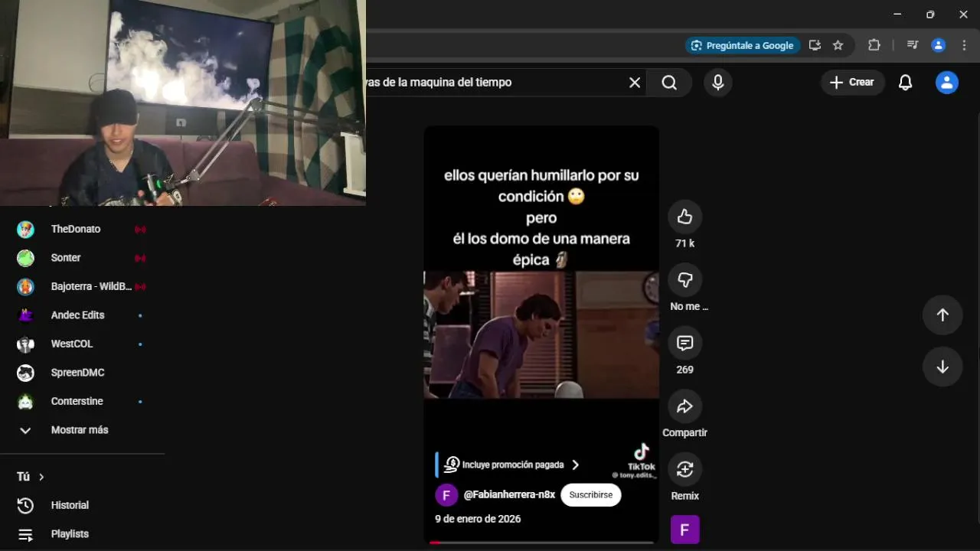Click the purple F channel avatar by username
Image resolution: width=980 pixels, height=551 pixels.
(446, 495)
